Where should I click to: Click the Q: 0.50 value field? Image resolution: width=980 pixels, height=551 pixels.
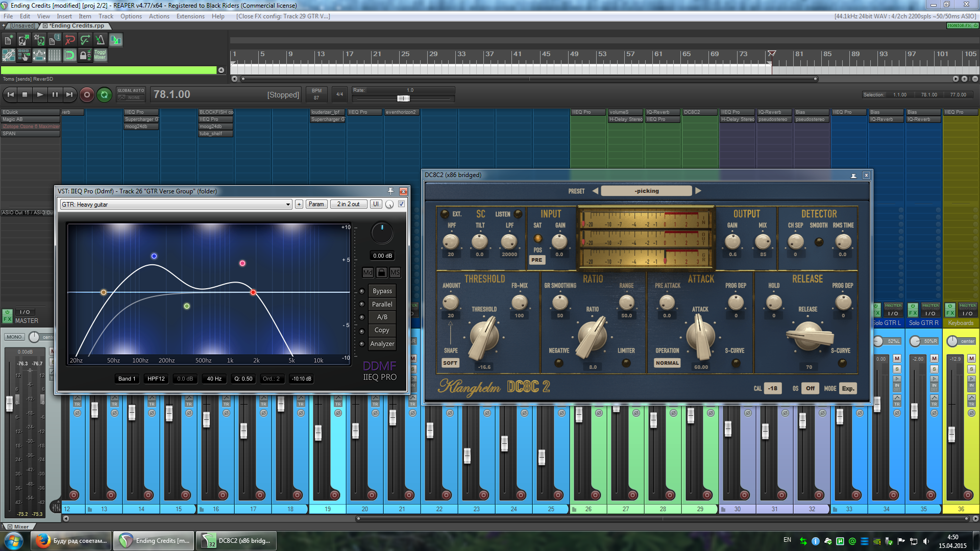click(x=243, y=379)
